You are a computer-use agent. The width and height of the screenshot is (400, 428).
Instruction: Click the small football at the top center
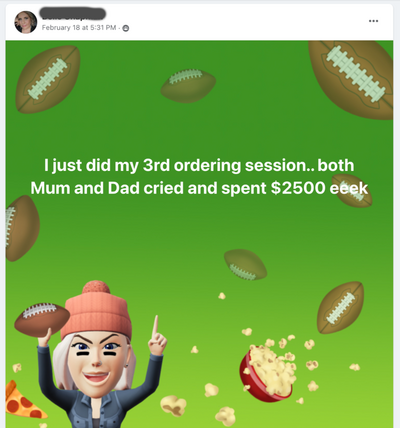tap(188, 85)
